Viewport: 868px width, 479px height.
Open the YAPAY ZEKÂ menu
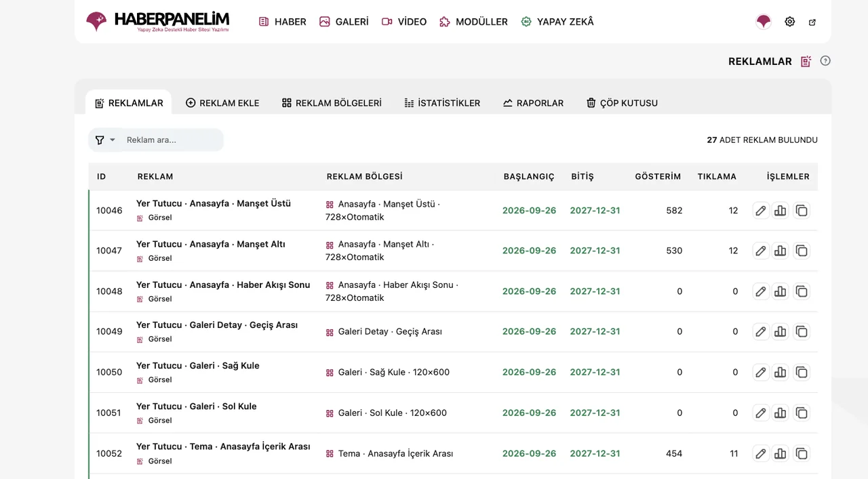click(557, 22)
